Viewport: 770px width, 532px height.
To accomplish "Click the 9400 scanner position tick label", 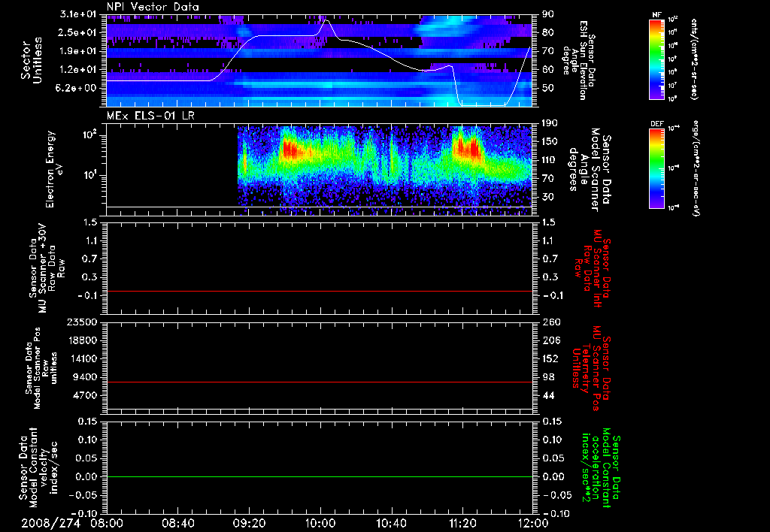I will [x=84, y=377].
